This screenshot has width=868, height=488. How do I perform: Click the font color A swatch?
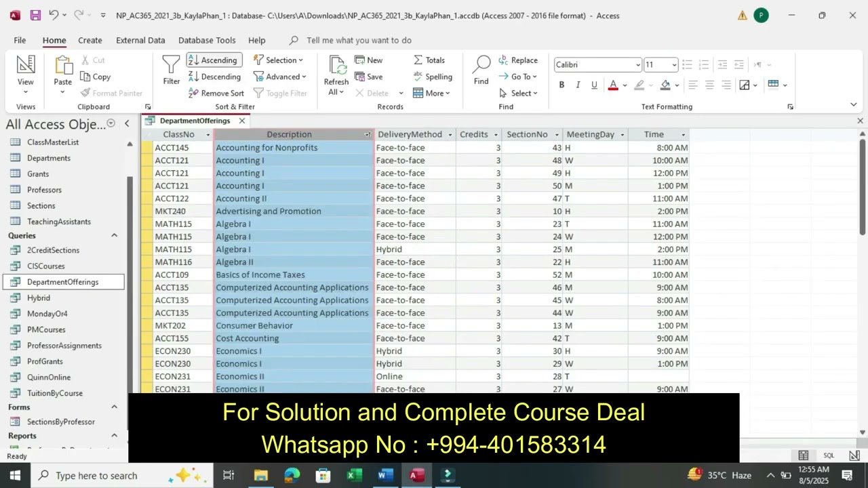click(x=613, y=85)
